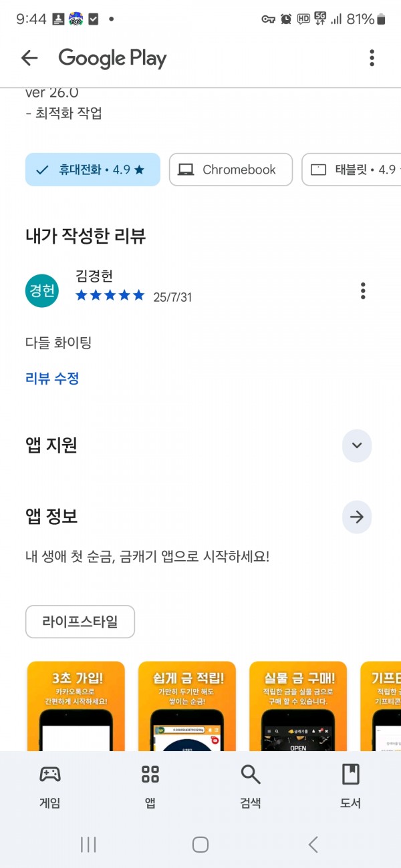This screenshot has height=868, width=401.
Task: Tap the 라이프스타일 category button
Action: 80,622
